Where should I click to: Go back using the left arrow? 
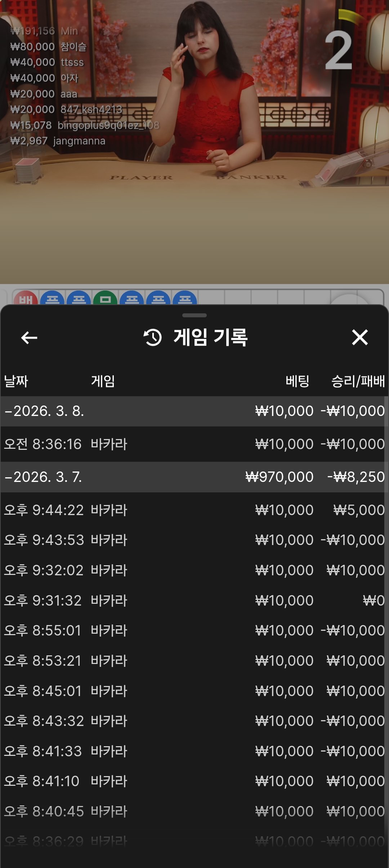pos(29,338)
